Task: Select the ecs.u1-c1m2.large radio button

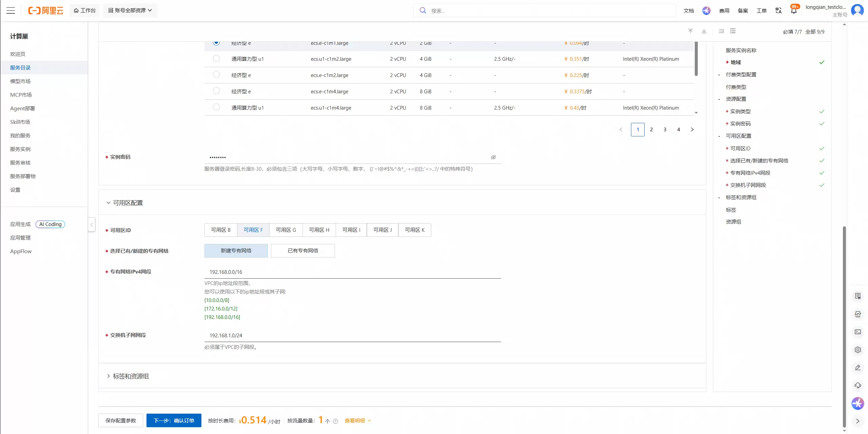Action: 216,58
